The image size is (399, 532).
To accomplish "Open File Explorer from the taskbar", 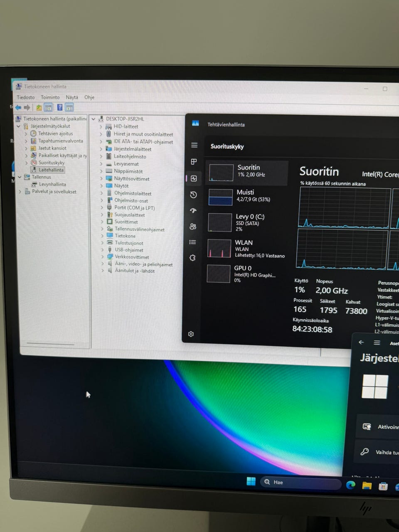I will [367, 485].
